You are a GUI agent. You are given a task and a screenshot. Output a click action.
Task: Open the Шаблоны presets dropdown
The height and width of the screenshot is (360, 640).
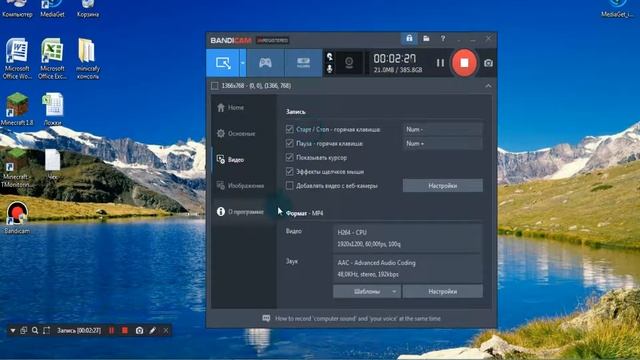tap(367, 291)
